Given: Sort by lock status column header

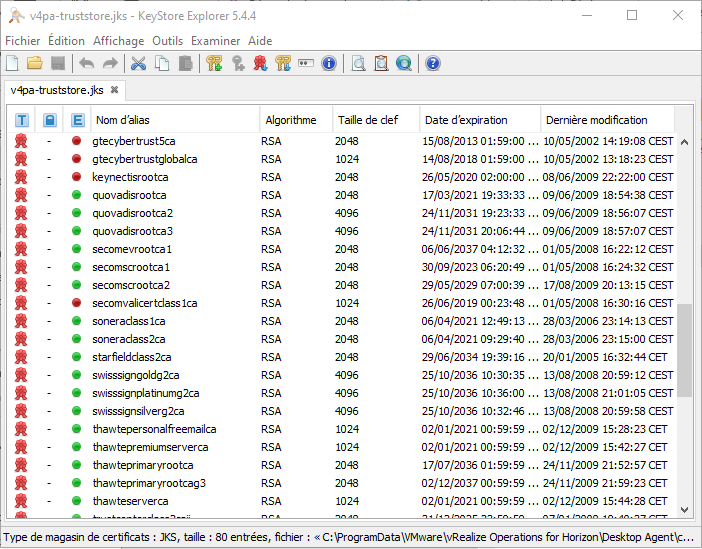Looking at the screenshot, I should [50, 120].
